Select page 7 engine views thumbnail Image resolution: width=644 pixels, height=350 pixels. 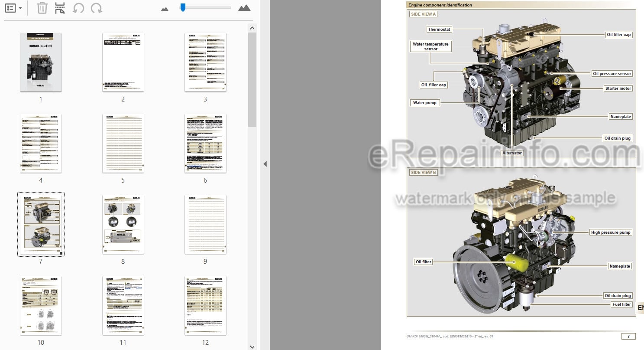(41, 224)
